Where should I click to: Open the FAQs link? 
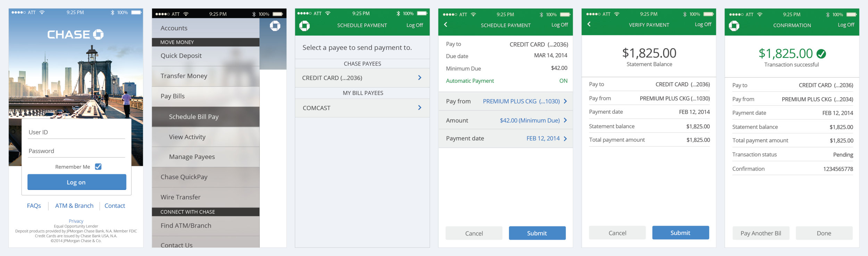click(x=34, y=206)
